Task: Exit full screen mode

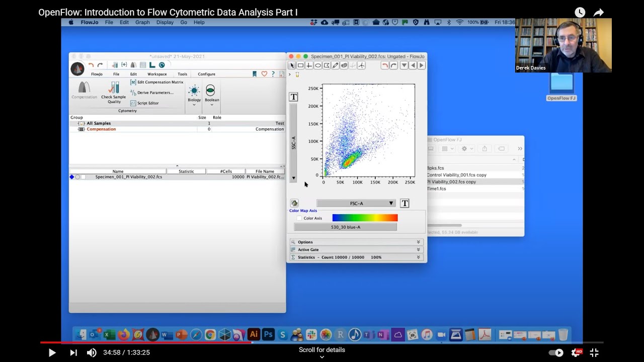Action: [594, 353]
